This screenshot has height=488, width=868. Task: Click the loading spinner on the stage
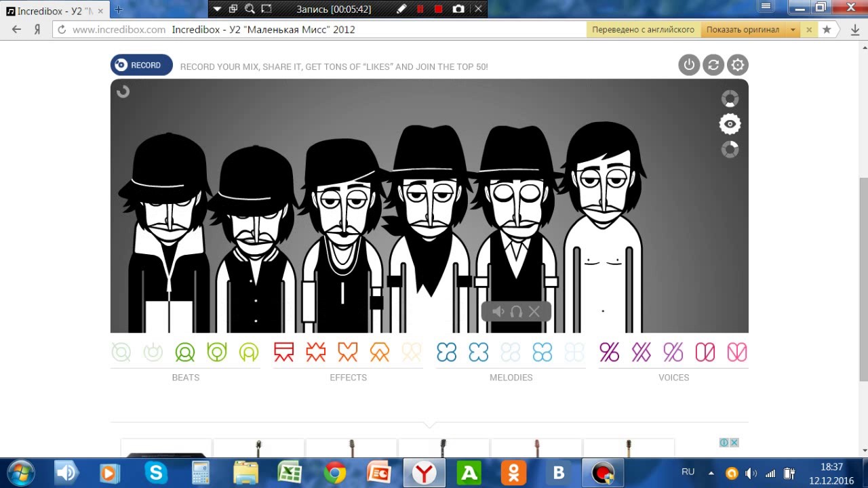click(123, 91)
